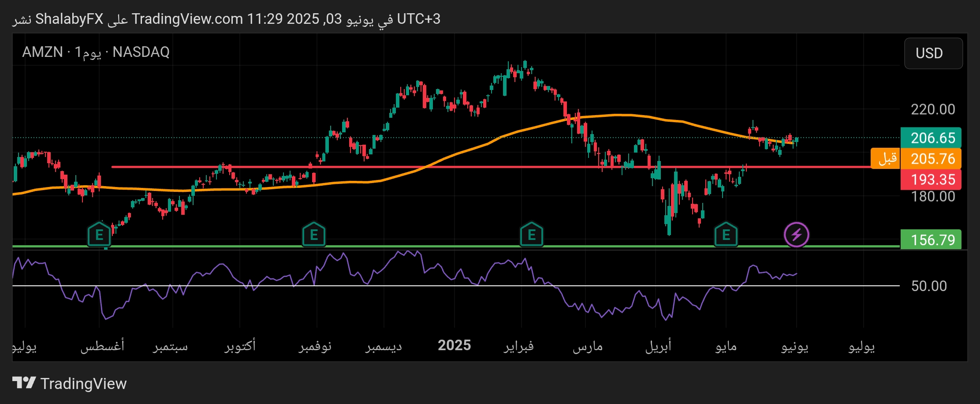Click the TradingView logo at bottom left
The image size is (980, 404).
(x=69, y=383)
